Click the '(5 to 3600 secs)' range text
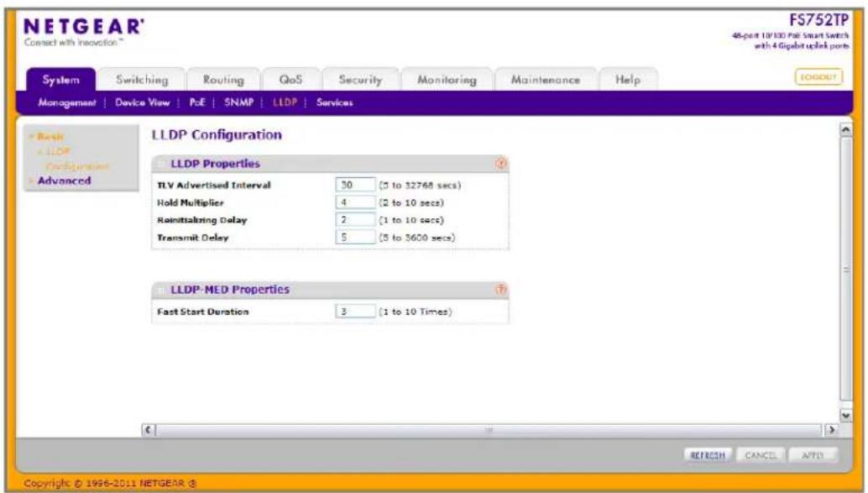868x493 pixels. pos(417,237)
